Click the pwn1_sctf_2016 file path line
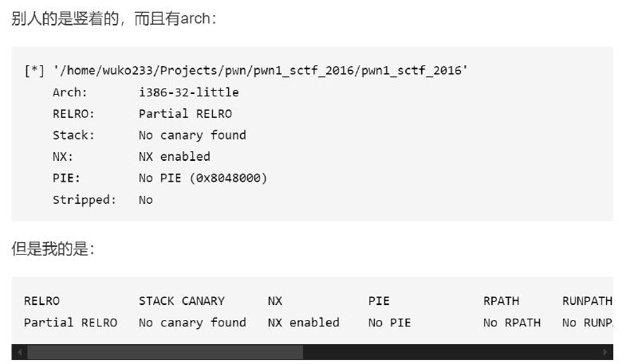The image size is (638, 364). 260,71
